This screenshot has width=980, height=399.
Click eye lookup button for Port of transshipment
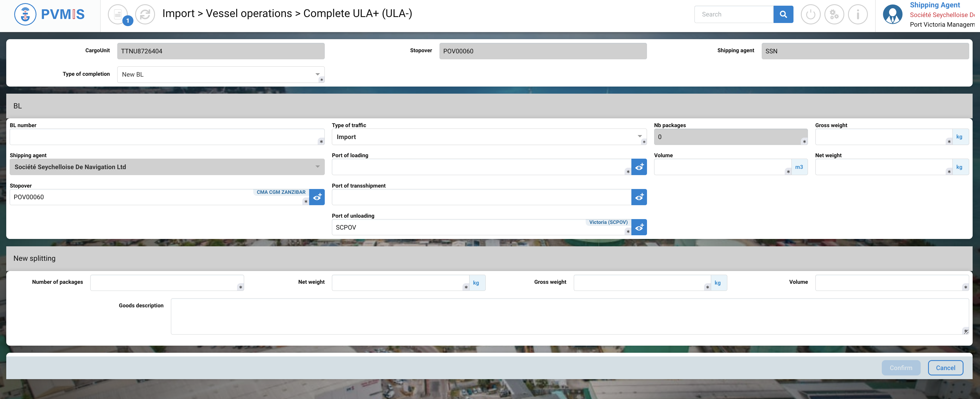click(639, 197)
